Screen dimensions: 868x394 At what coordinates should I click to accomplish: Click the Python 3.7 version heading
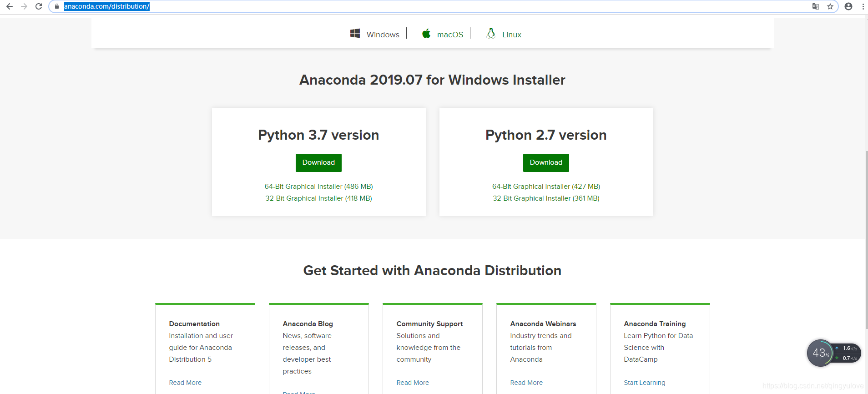pos(318,135)
